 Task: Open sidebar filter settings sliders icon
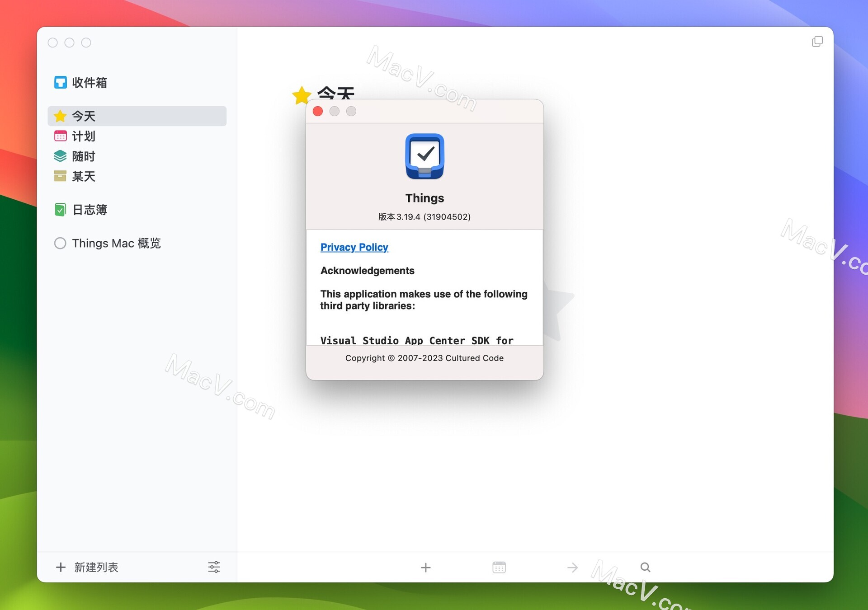coord(214,567)
